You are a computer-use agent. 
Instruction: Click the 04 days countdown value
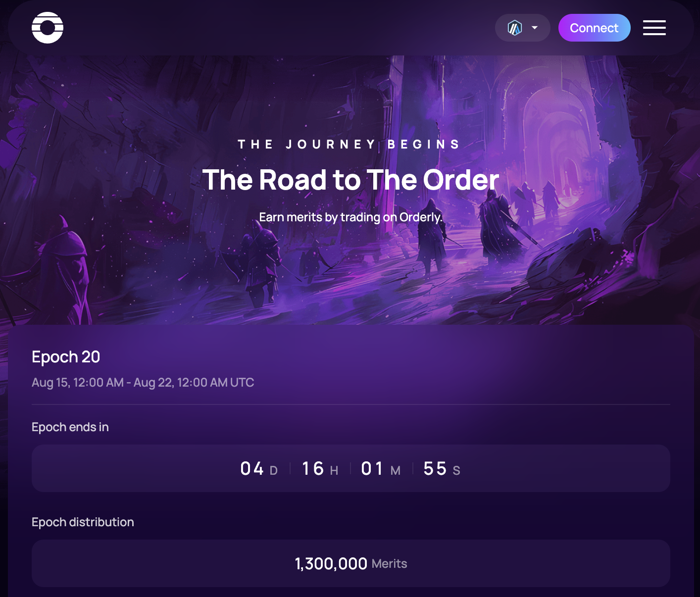point(252,468)
